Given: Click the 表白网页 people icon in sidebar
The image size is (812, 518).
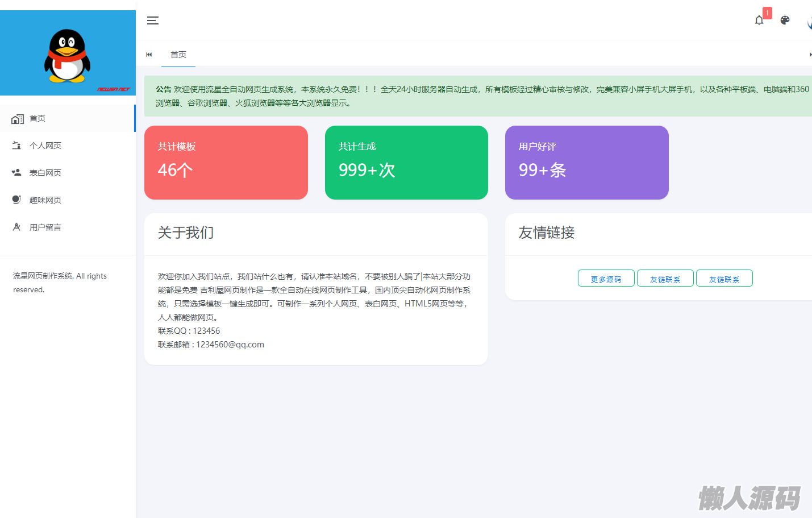Looking at the screenshot, I should (16, 172).
